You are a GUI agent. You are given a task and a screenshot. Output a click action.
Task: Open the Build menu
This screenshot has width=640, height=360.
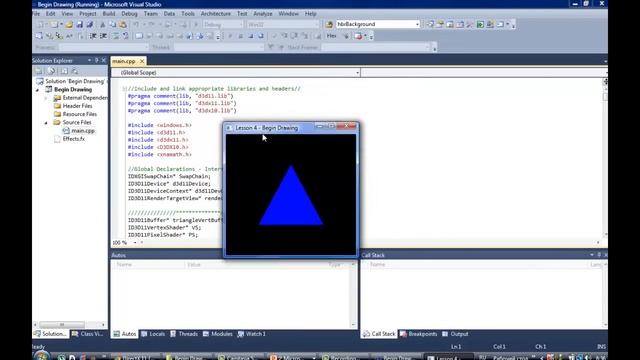tap(109, 13)
